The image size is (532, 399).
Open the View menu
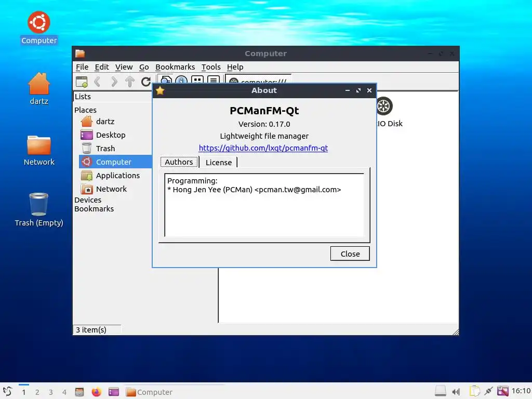[x=124, y=67]
